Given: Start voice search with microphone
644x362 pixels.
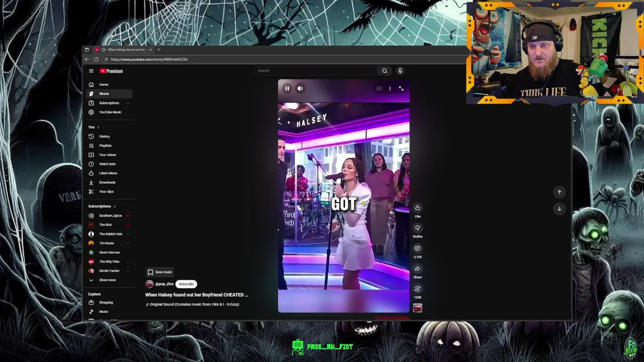Looking at the screenshot, I should pos(400,71).
